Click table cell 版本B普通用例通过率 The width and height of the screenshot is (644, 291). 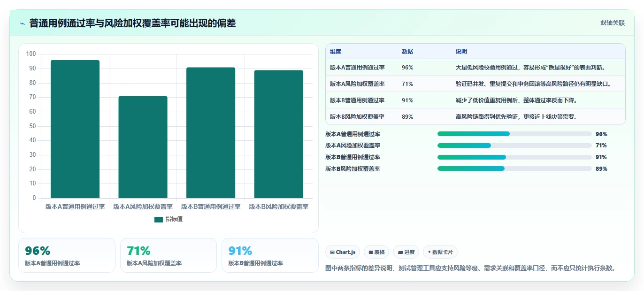tap(357, 100)
